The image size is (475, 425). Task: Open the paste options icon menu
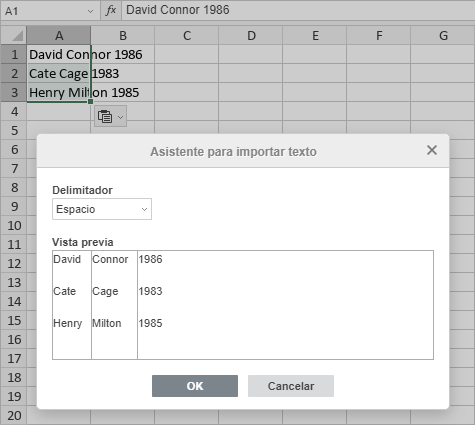105,117
